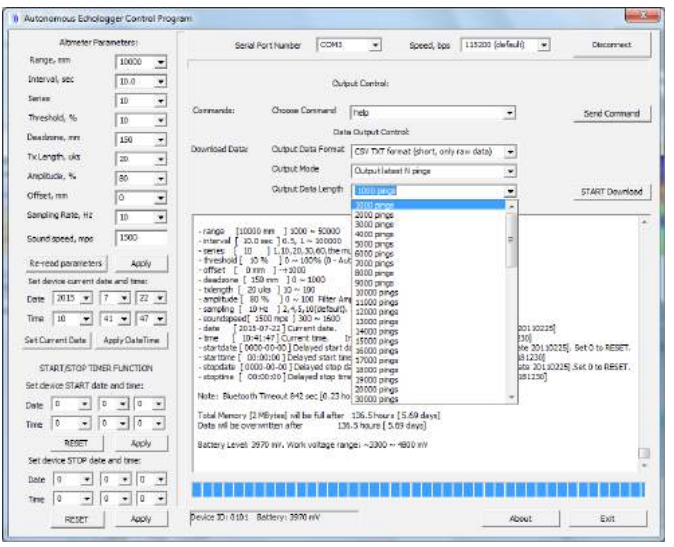674x547 pixels.
Task: Click the Apply Date/Time button
Action: tap(133, 341)
